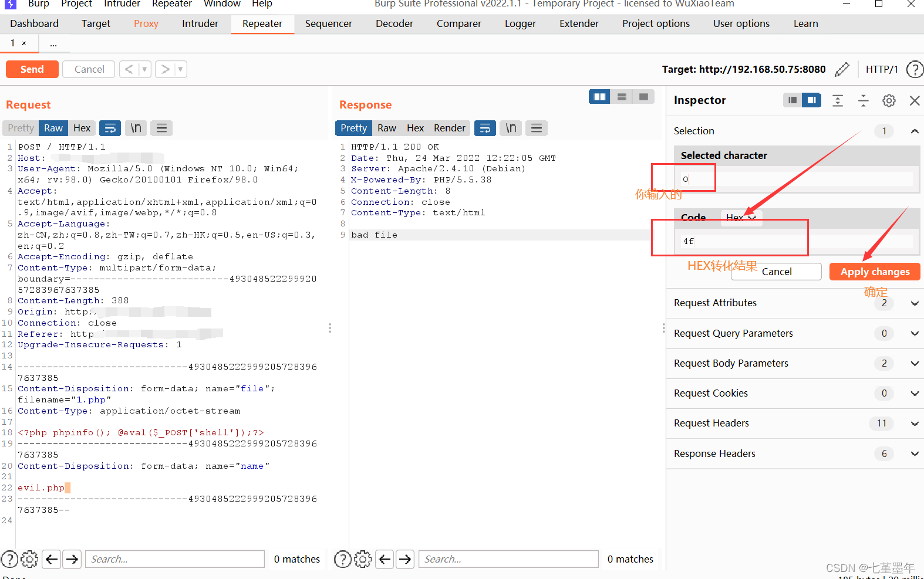Toggle non-printable characters in the Response pane
This screenshot has height=579, width=924.
coord(511,128)
